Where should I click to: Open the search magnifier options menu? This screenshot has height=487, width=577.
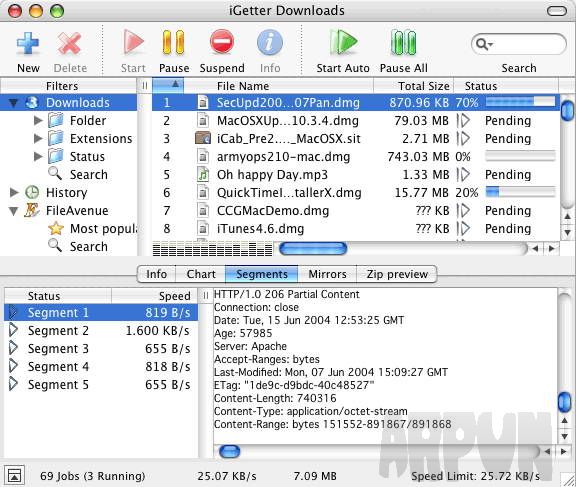[484, 45]
